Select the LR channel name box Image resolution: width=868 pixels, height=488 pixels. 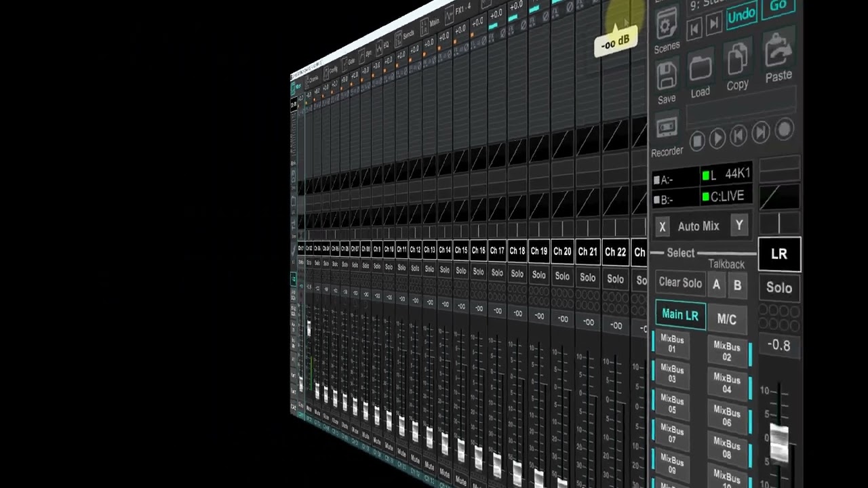pos(779,255)
